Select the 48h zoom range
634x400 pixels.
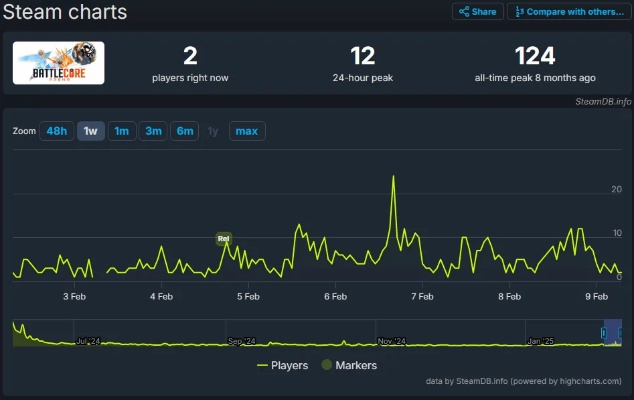click(56, 131)
